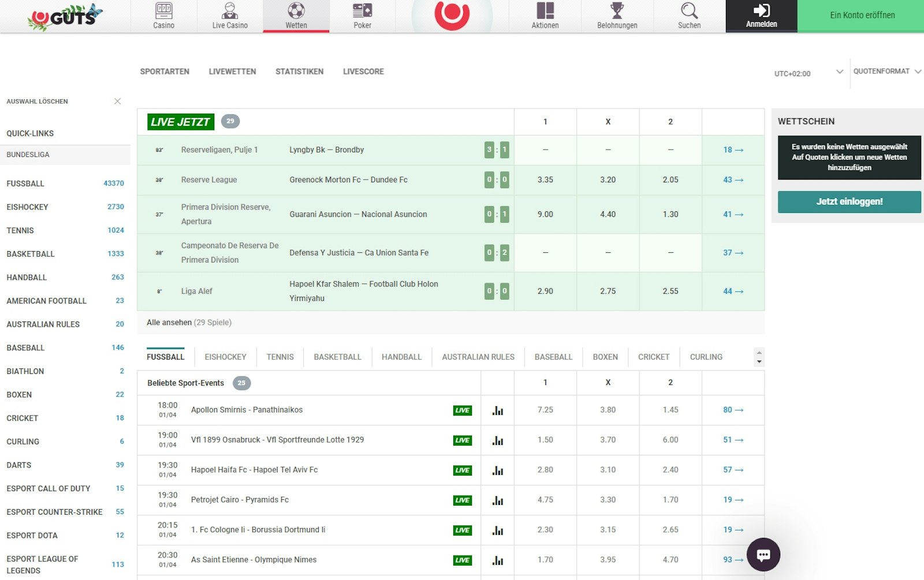
Task: Clear selection with Auswahl Löschen X
Action: 117,102
